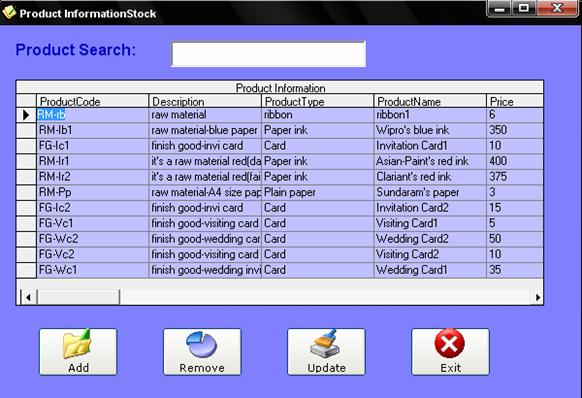The height and width of the screenshot is (398, 582).
Task: Select the row selector arrow for RM-rb
Action: pos(26,115)
